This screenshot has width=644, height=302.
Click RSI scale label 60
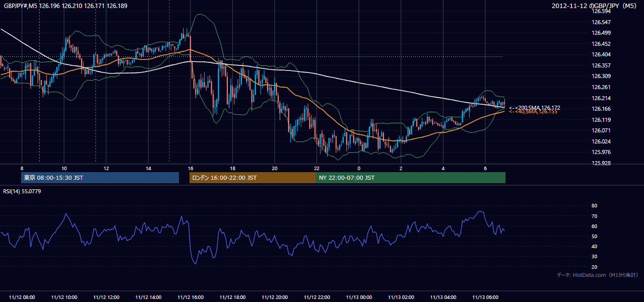594,226
